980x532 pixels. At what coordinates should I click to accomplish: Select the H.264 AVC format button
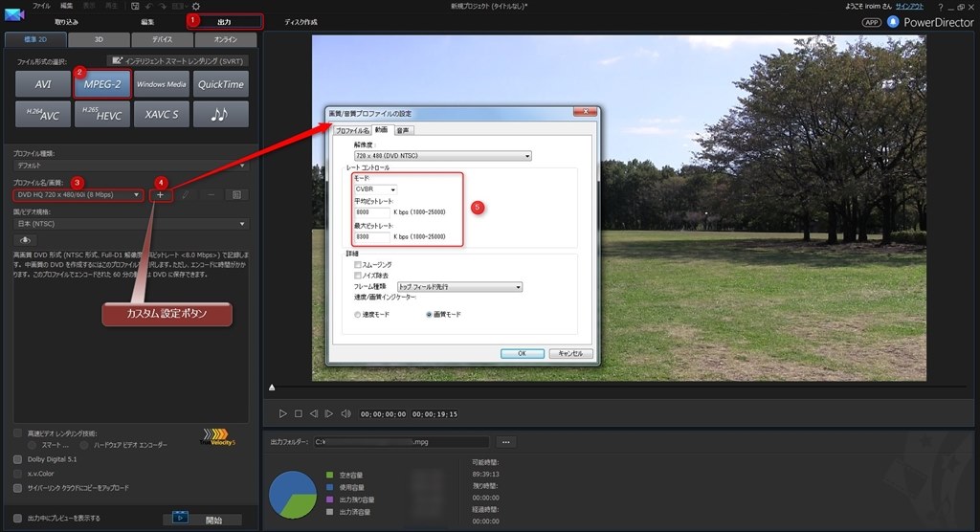42,115
